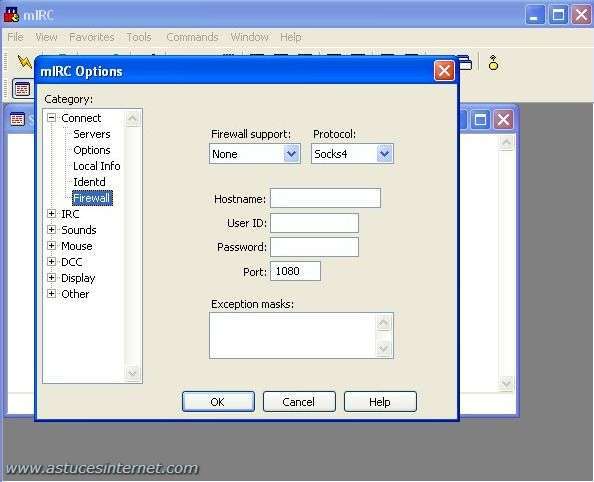594x482 pixels.
Task: Expand the Sounds category
Action: point(52,230)
